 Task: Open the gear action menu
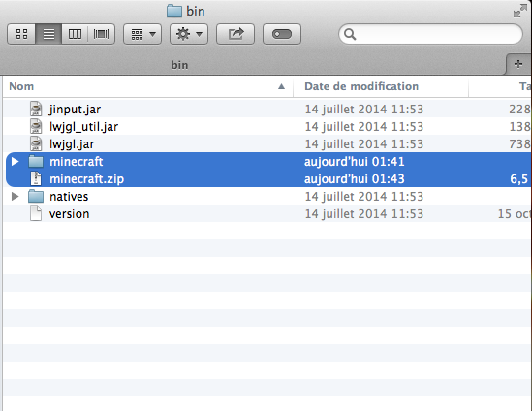189,34
